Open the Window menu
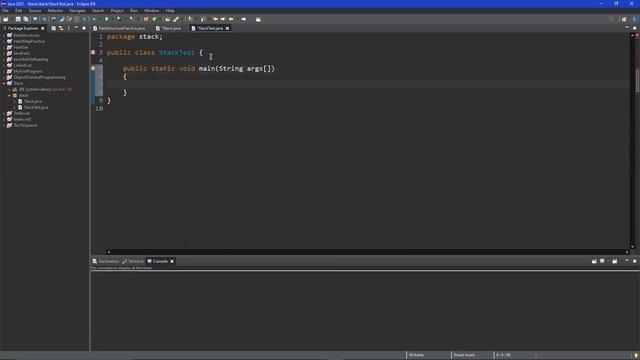The width and height of the screenshot is (640, 360). point(151,11)
